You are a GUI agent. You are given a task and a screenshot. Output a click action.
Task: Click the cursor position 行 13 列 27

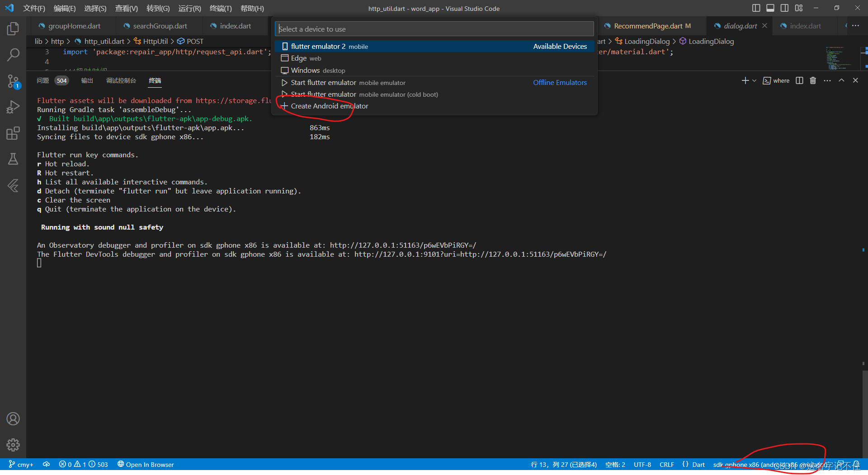pos(564,465)
